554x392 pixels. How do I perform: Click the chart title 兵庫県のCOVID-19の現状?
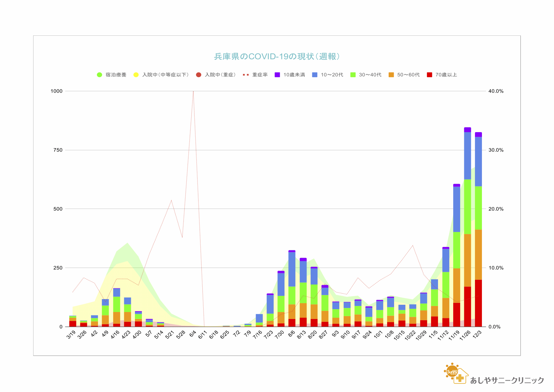(277, 57)
